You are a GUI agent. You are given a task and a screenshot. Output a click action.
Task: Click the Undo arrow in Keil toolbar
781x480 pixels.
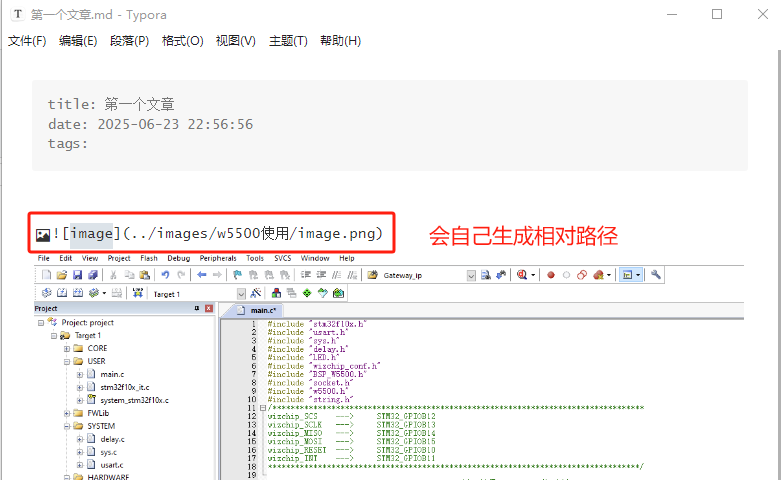coord(165,275)
